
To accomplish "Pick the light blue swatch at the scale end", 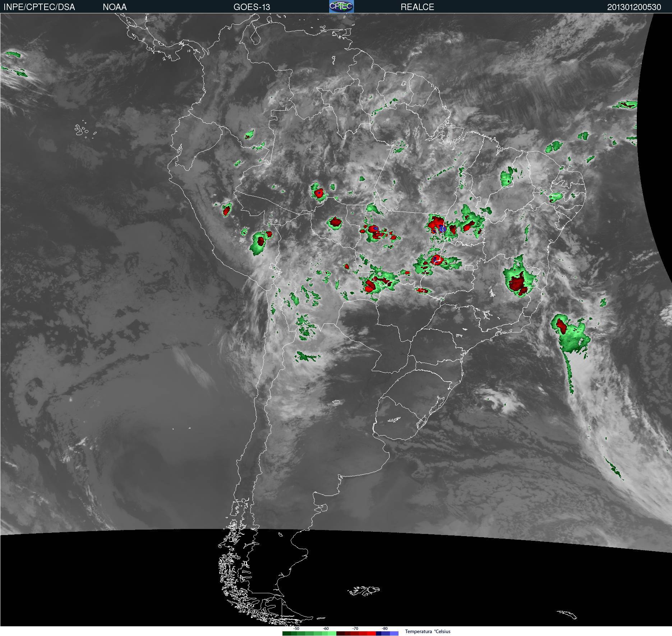I will (x=394, y=633).
